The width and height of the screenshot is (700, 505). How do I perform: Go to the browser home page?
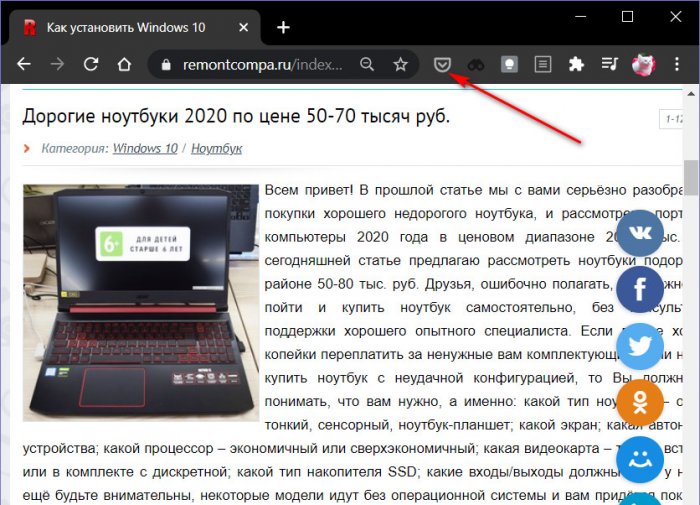pos(124,64)
